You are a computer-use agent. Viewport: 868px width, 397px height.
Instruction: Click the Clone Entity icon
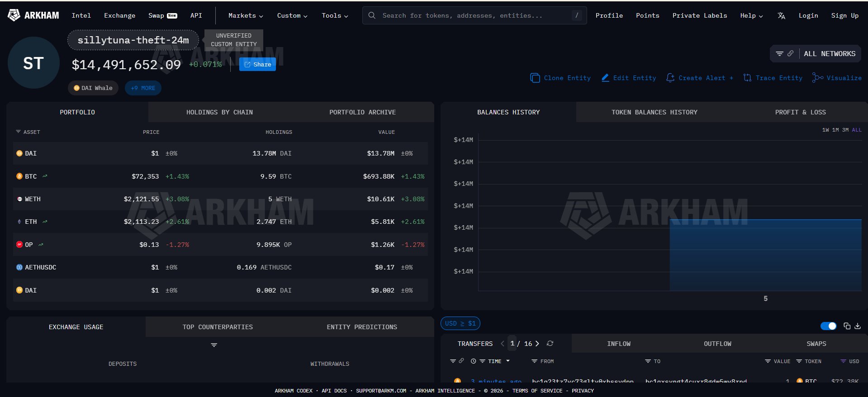click(x=535, y=78)
